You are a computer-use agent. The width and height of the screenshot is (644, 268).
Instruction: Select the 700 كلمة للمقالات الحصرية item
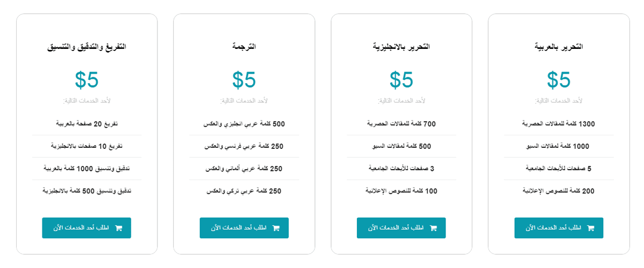point(401,124)
